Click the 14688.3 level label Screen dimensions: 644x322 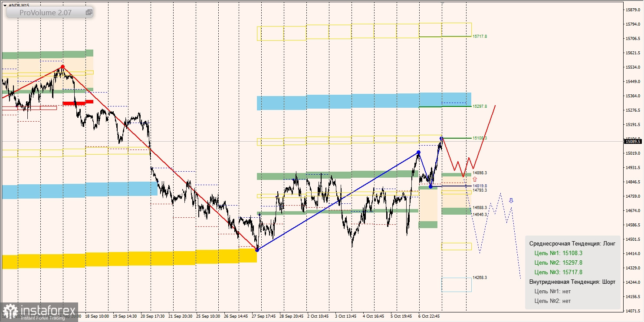(480, 208)
